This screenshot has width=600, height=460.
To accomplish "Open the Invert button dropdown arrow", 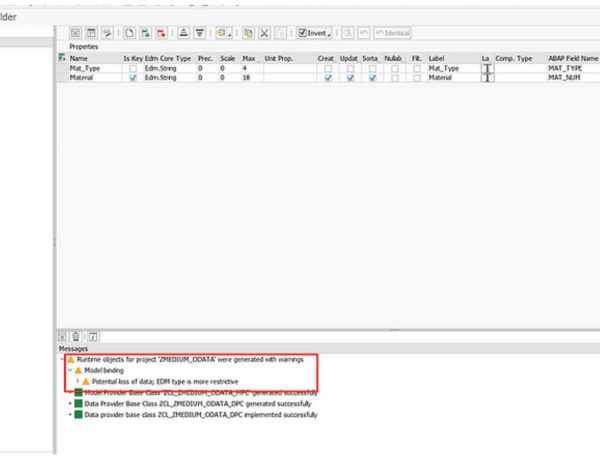I will click(329, 35).
